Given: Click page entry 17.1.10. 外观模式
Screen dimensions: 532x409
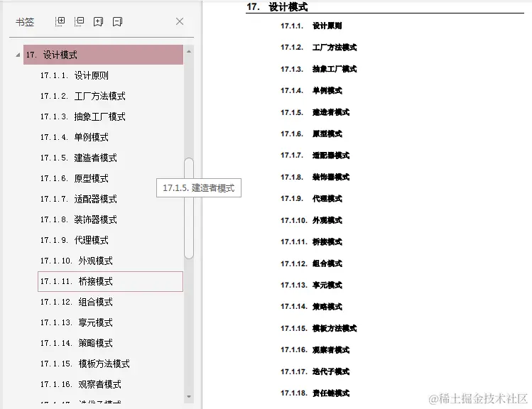Looking at the screenshot, I should click(311, 220).
